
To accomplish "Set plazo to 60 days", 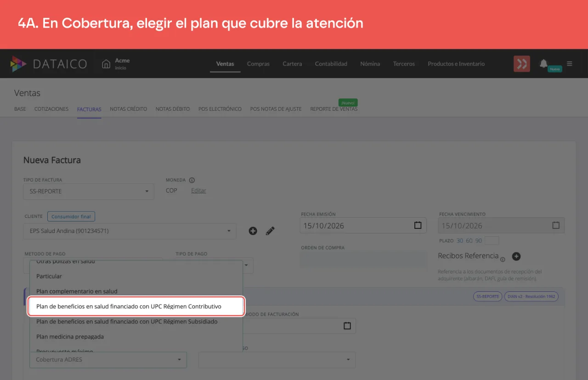I will pyautogui.click(x=469, y=241).
